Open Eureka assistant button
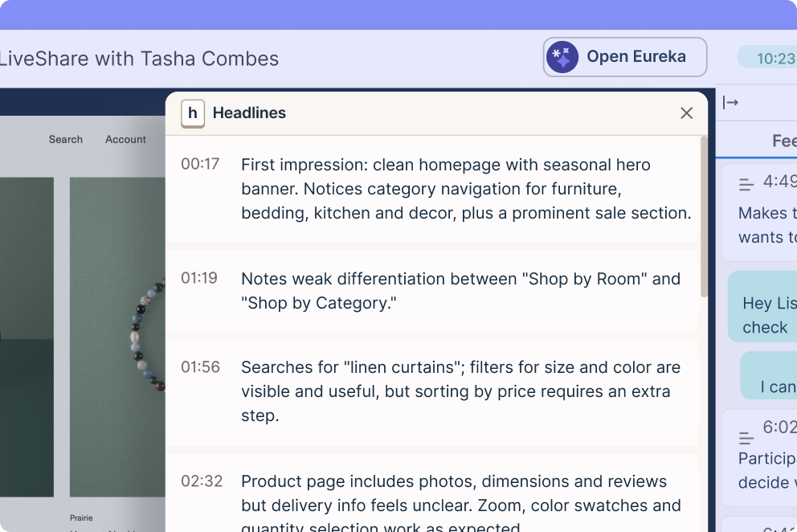The height and width of the screenshot is (532, 797). 625,57
